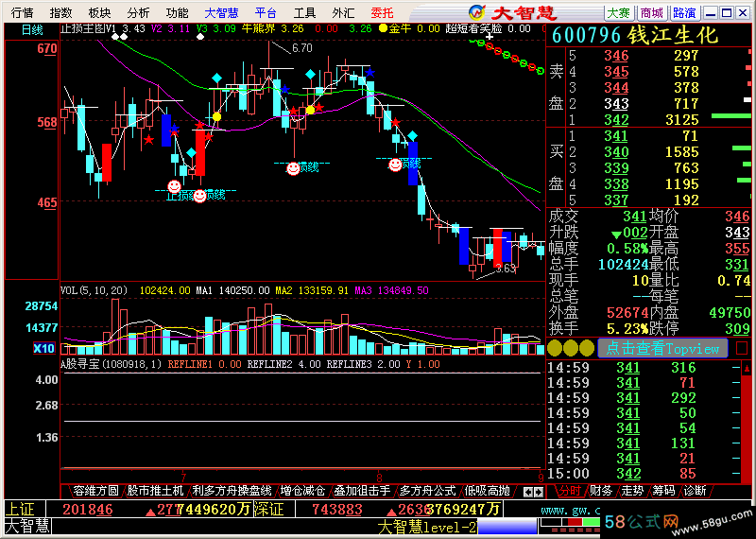The width and height of the screenshot is (756, 539).
Task: Select the 财务 tab
Action: click(601, 491)
